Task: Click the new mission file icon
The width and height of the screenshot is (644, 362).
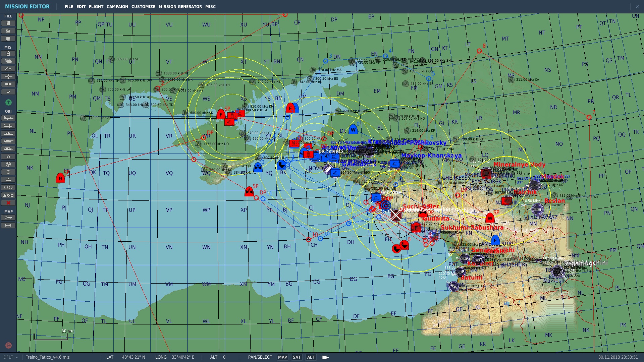Action: click(8, 23)
